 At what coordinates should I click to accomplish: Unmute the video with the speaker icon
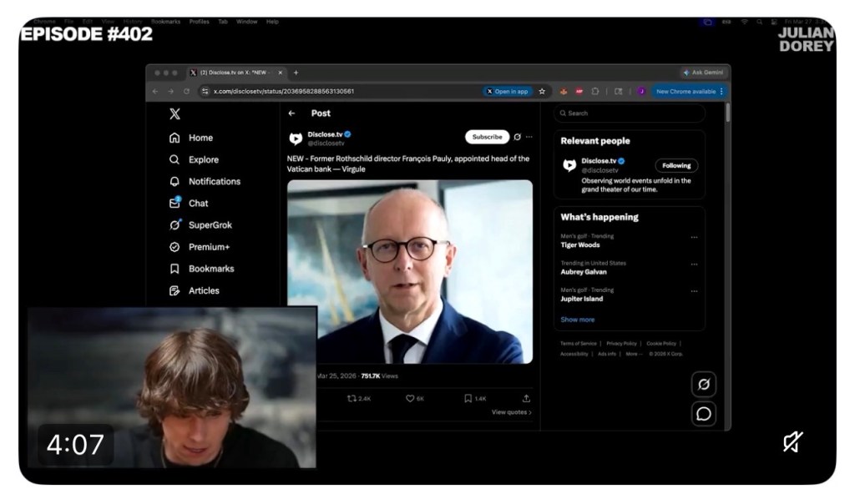click(793, 442)
